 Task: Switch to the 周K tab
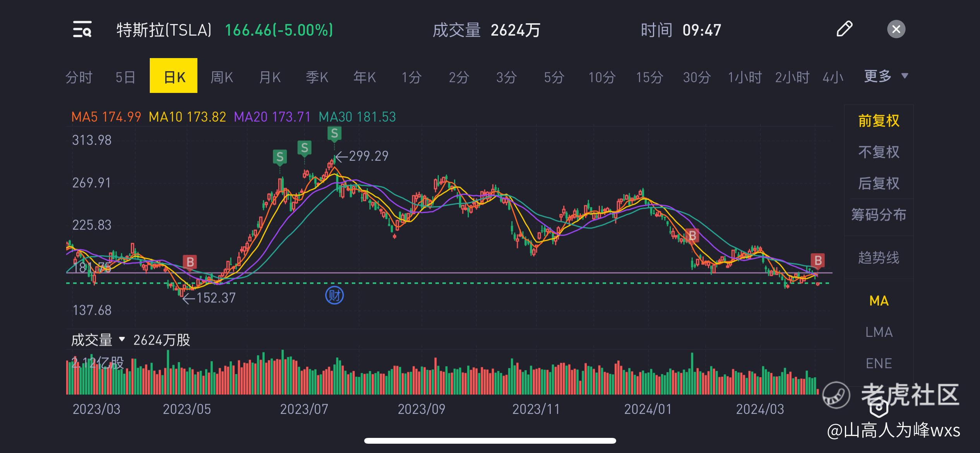click(x=221, y=77)
